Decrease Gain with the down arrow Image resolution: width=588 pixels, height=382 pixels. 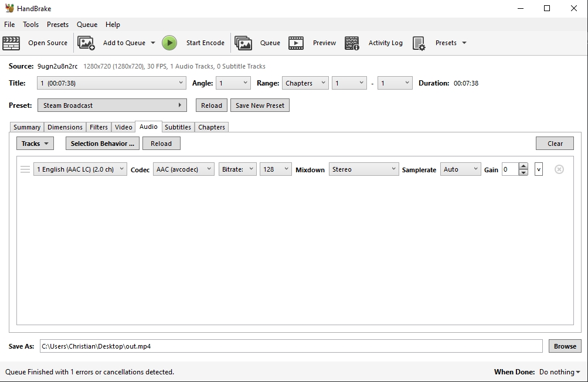(524, 172)
